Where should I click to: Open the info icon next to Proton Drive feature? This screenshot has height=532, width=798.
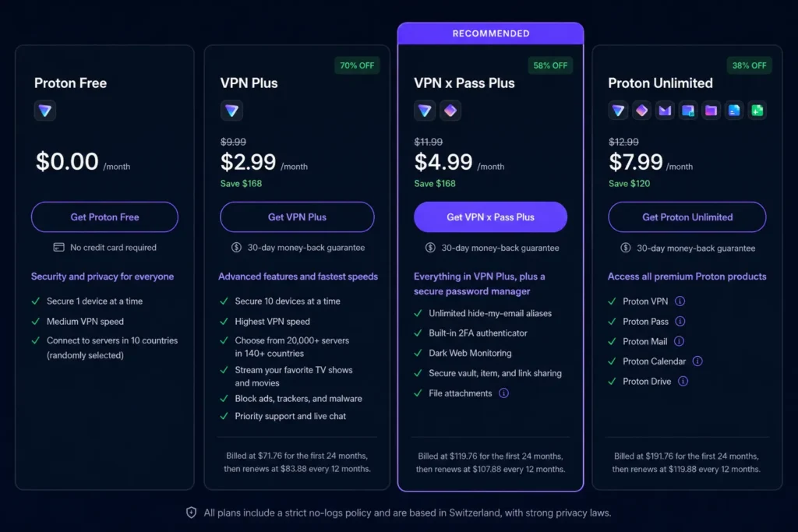coord(683,381)
